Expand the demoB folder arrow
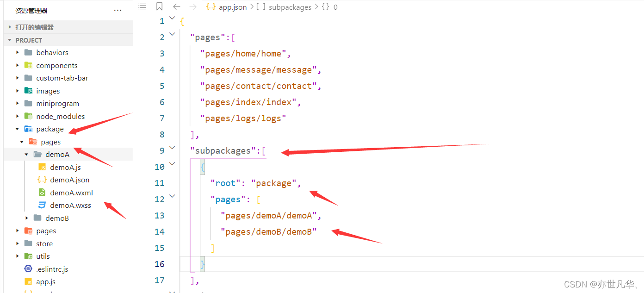 (27, 218)
